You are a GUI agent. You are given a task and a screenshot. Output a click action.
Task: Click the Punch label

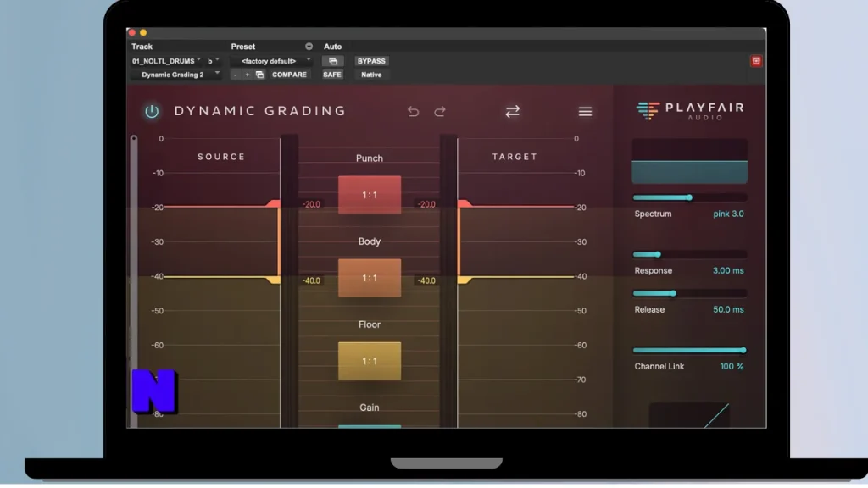tap(370, 158)
